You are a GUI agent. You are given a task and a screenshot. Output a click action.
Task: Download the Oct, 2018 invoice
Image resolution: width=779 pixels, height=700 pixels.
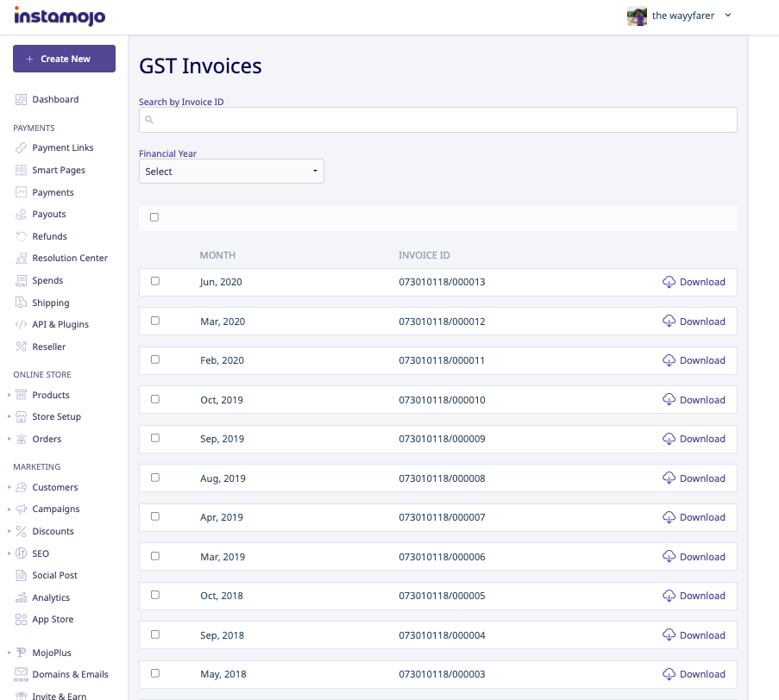point(694,596)
